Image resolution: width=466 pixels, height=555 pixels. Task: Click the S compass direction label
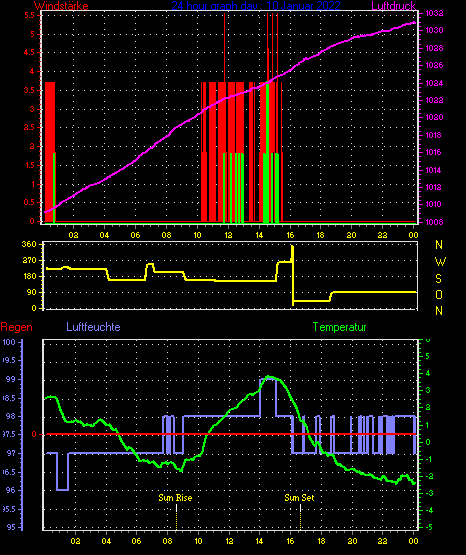(x=438, y=279)
